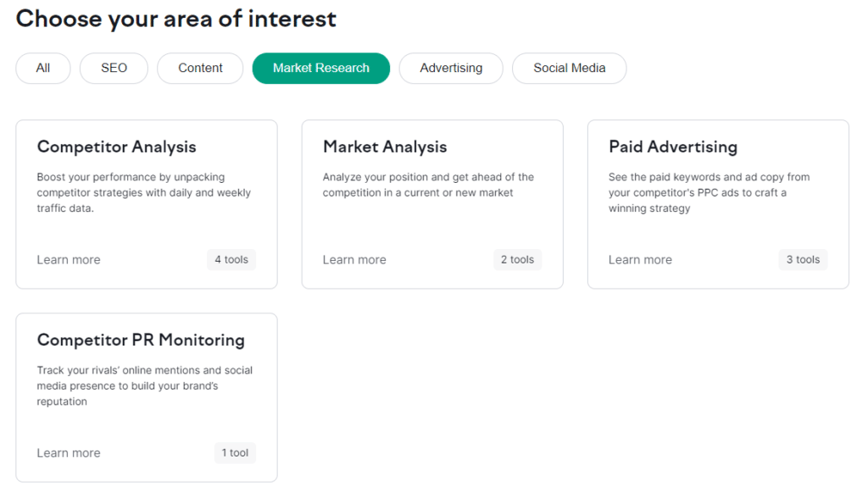Click the Competitor Analysis description text

click(x=143, y=193)
